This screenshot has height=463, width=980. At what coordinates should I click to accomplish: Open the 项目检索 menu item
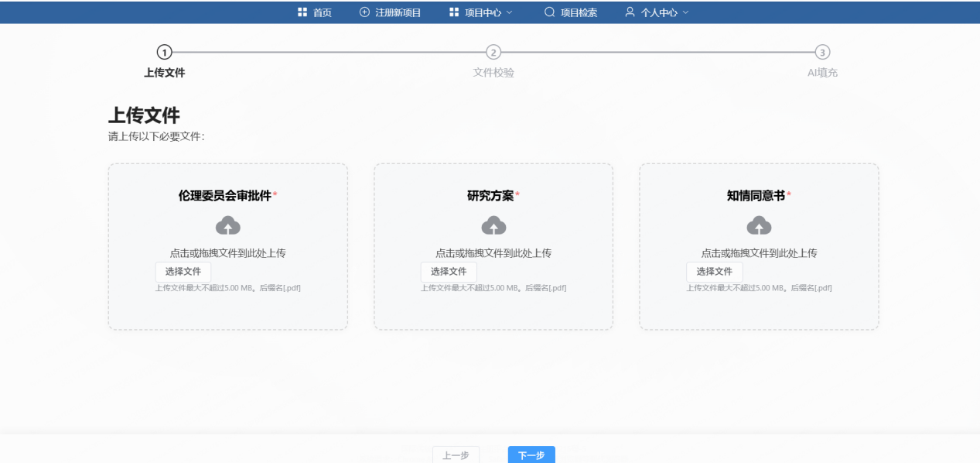pyautogui.click(x=579, y=12)
